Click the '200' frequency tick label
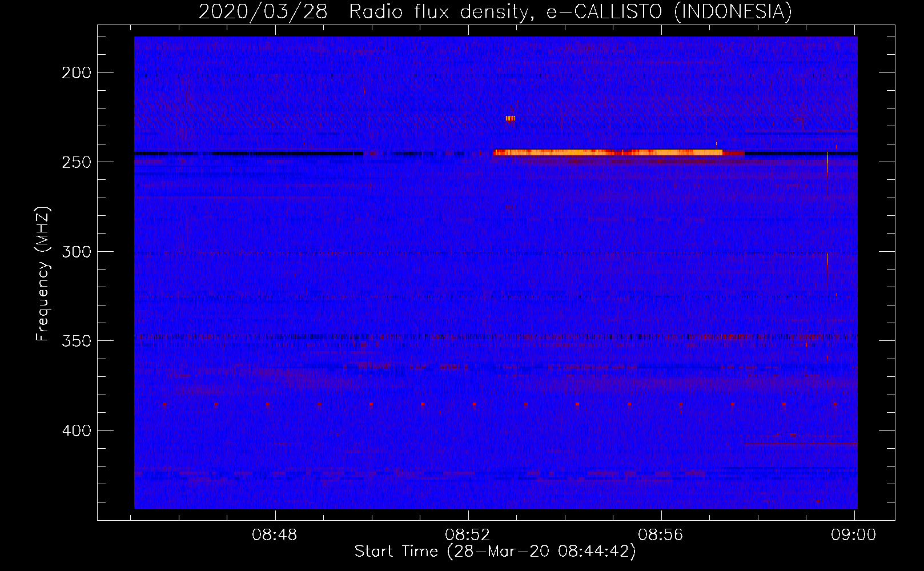The width and height of the screenshot is (924, 571). 77,73
